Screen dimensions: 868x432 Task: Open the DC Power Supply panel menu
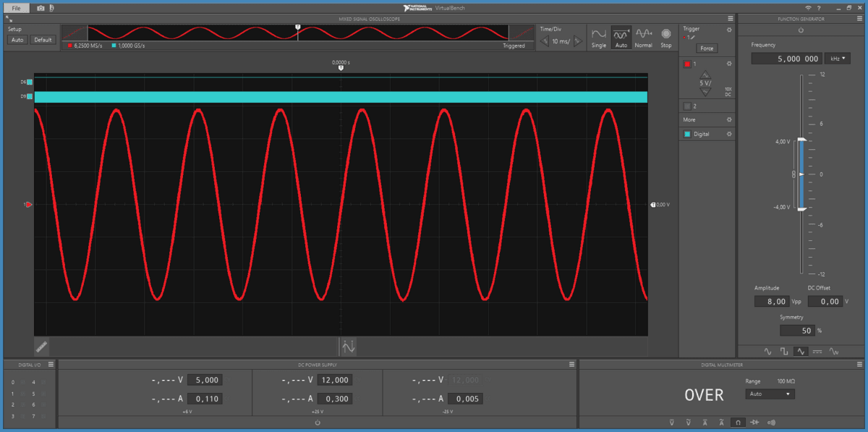tap(571, 365)
